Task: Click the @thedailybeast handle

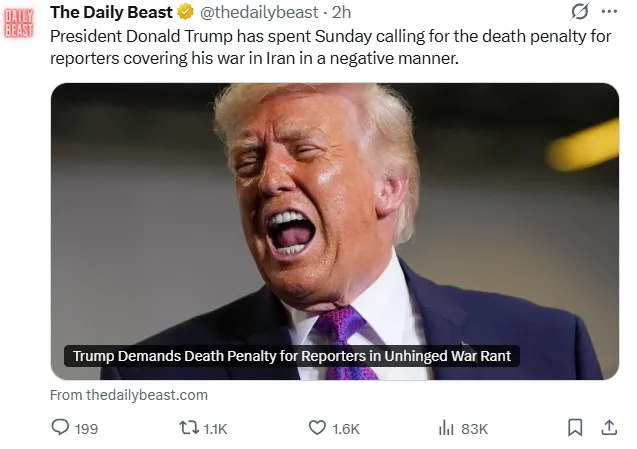Action: [x=260, y=12]
